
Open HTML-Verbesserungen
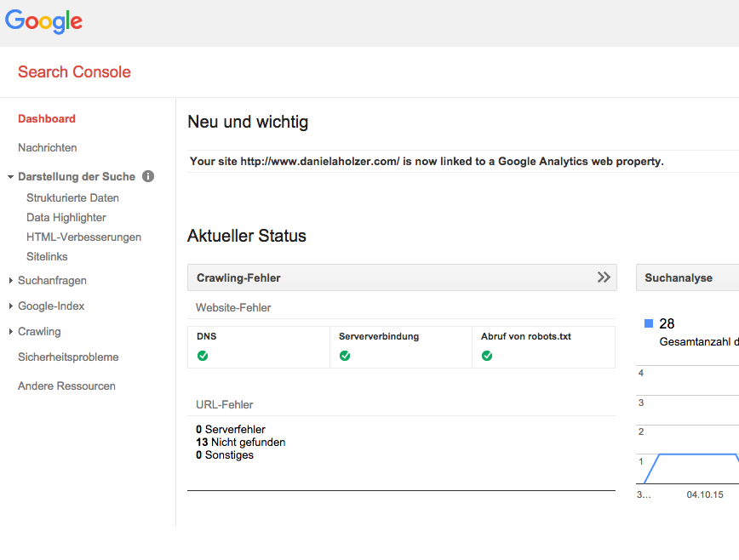point(84,237)
